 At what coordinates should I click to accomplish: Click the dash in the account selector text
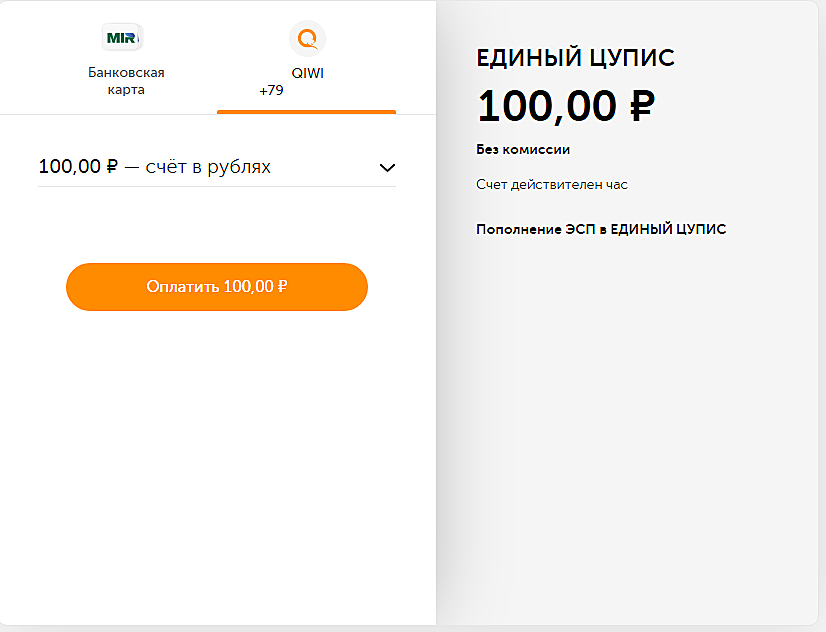132,168
